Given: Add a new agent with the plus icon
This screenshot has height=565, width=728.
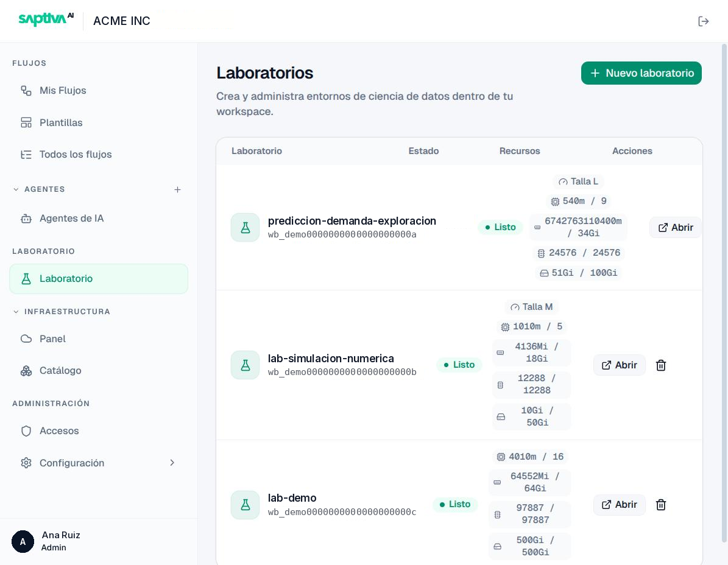Looking at the screenshot, I should point(177,189).
